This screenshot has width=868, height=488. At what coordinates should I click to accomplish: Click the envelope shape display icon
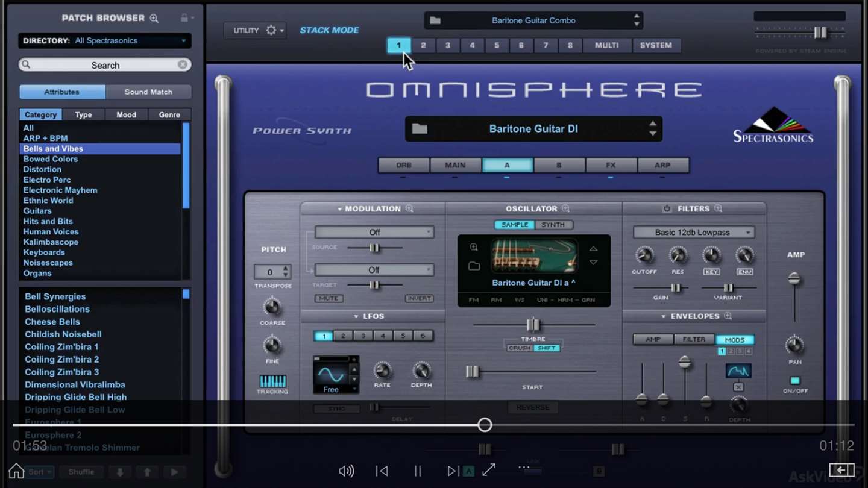click(x=738, y=371)
